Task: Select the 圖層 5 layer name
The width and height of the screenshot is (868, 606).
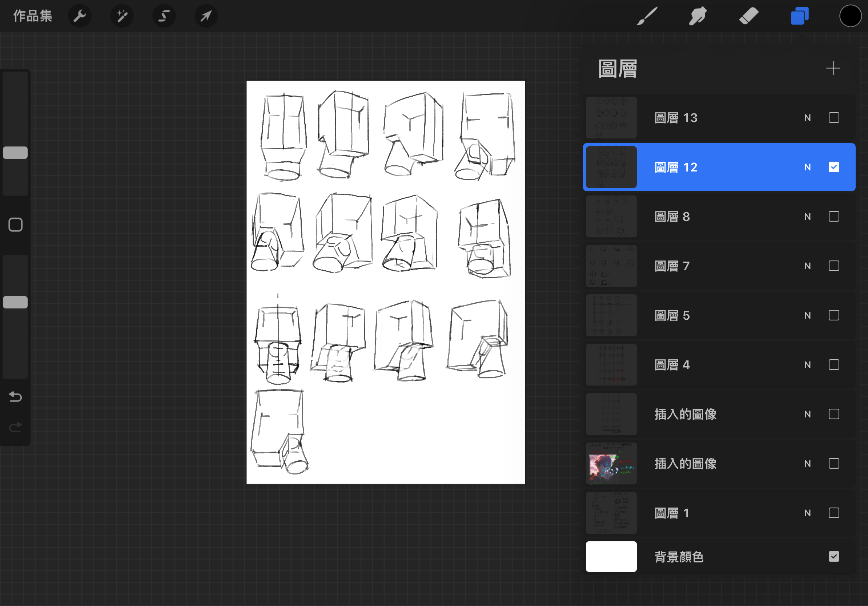Action: [672, 315]
